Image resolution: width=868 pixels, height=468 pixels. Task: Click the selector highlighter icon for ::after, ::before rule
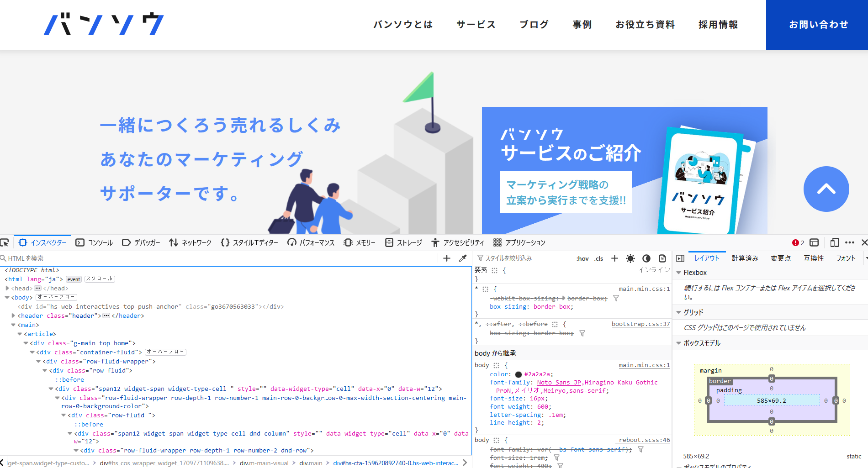(555, 324)
